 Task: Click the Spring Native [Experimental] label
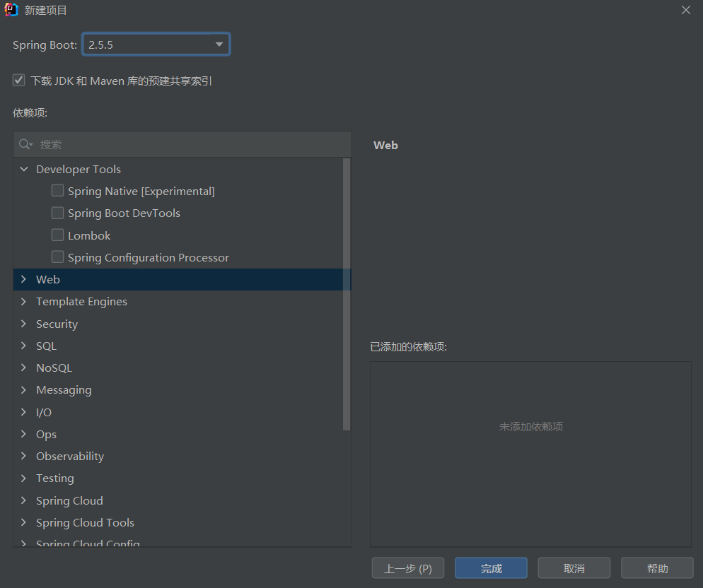tap(141, 191)
